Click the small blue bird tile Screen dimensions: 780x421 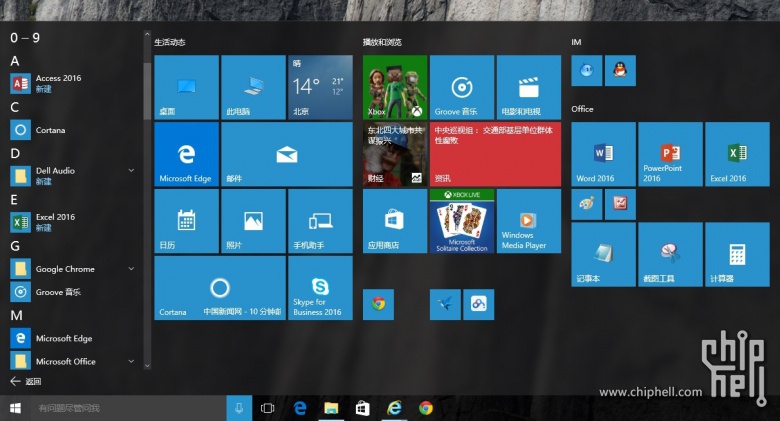coord(445,304)
